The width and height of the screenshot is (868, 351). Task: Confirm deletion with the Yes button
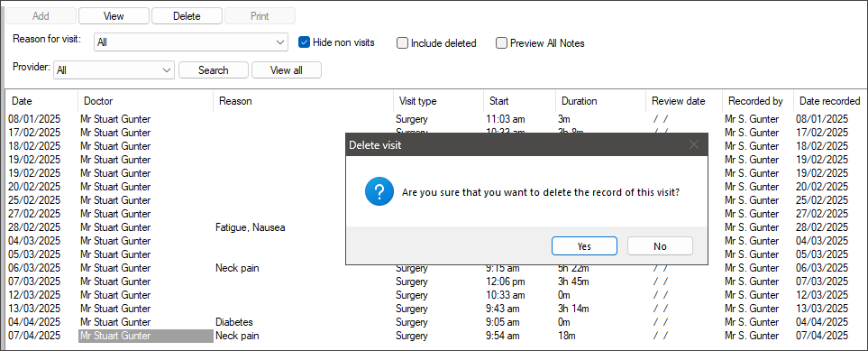click(584, 246)
